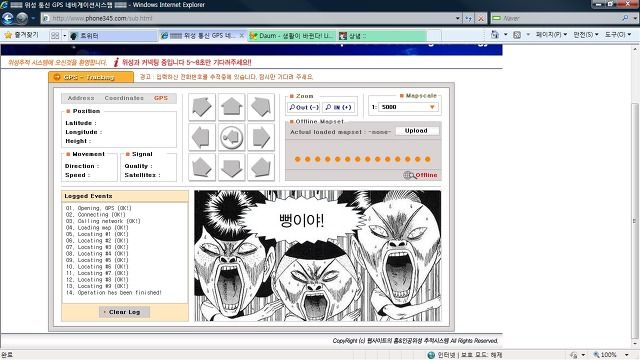
Task: Click the internet zone globe status icon
Action: pyautogui.click(x=431, y=355)
